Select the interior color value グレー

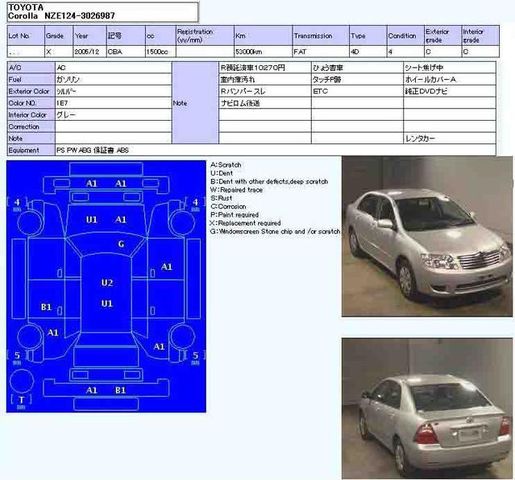pyautogui.click(x=113, y=115)
